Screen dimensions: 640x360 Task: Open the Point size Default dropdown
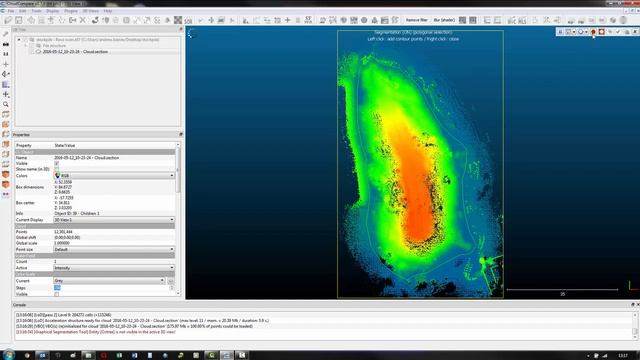click(114, 249)
